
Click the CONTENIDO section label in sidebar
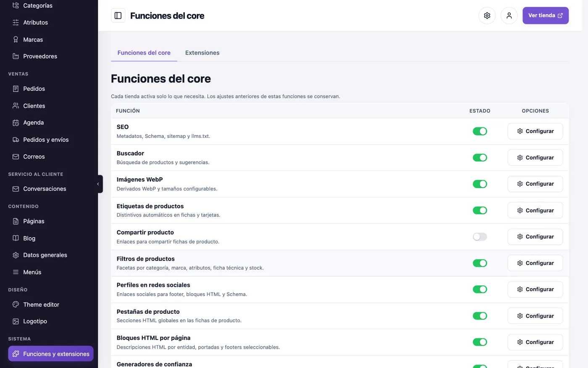point(24,207)
